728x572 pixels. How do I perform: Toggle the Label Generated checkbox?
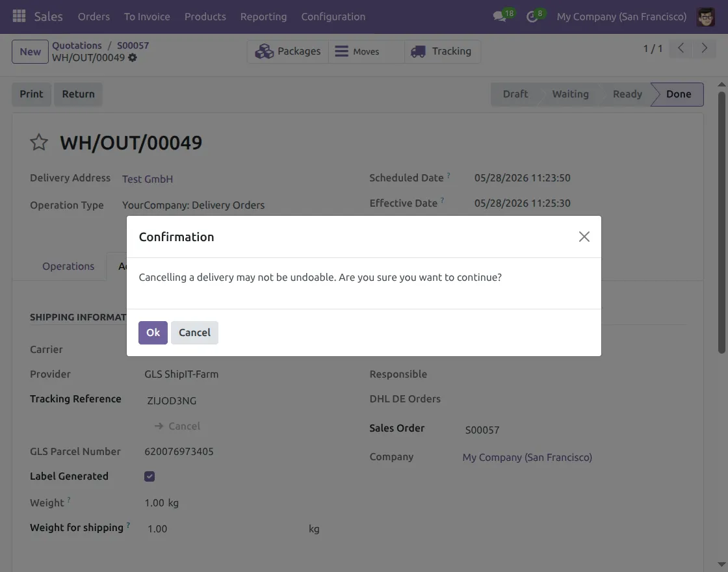[149, 476]
